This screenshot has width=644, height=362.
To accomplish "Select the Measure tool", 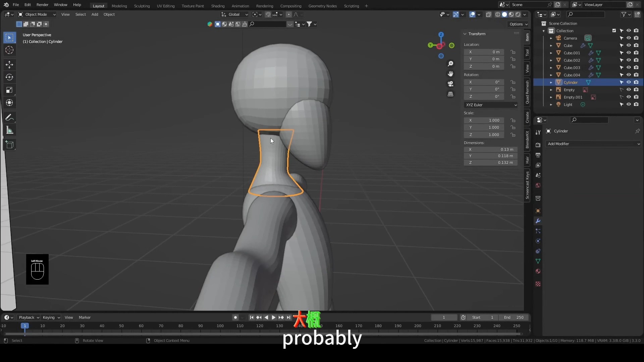I will 9,130.
